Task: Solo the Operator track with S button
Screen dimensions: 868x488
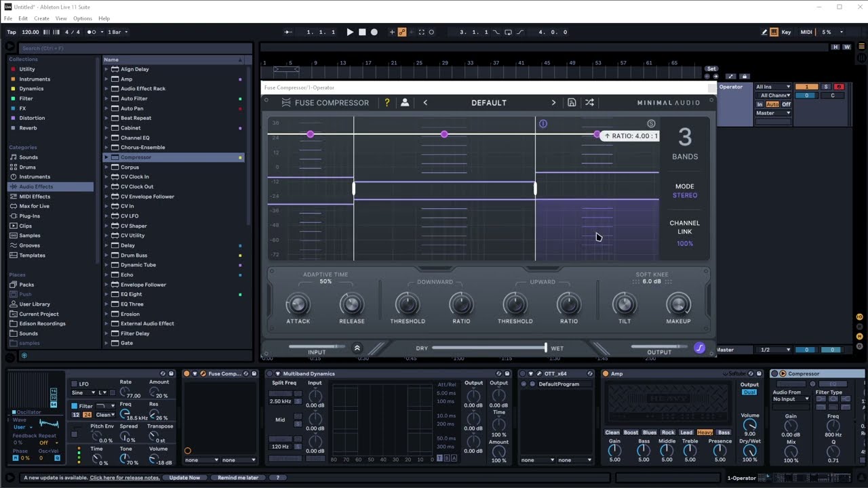Action: pyautogui.click(x=826, y=87)
